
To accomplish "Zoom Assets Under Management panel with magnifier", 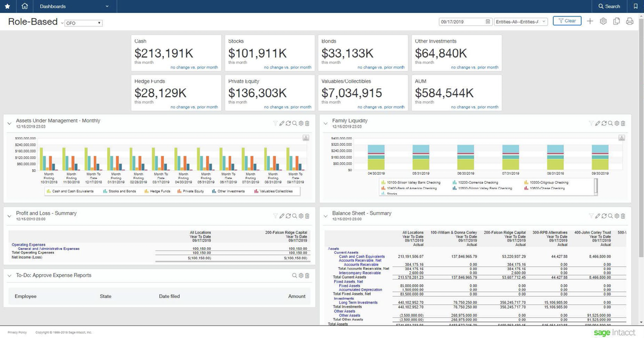I will pos(294,124).
